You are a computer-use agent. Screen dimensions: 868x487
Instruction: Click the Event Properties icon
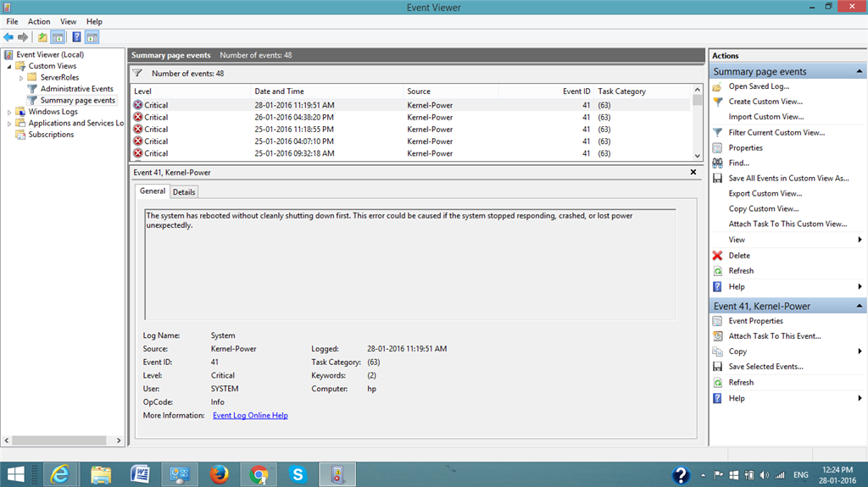click(717, 321)
